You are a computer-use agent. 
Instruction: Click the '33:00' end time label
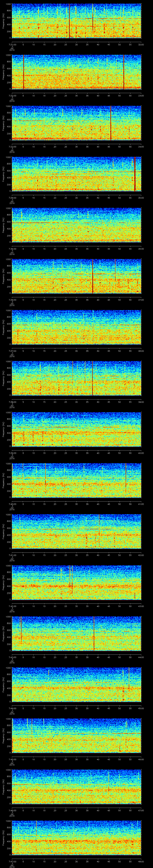[141, 96]
